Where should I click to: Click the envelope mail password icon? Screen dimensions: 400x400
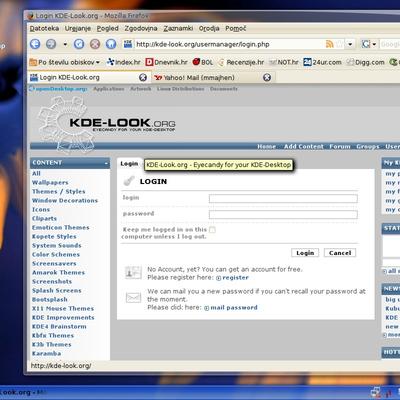tap(133, 297)
